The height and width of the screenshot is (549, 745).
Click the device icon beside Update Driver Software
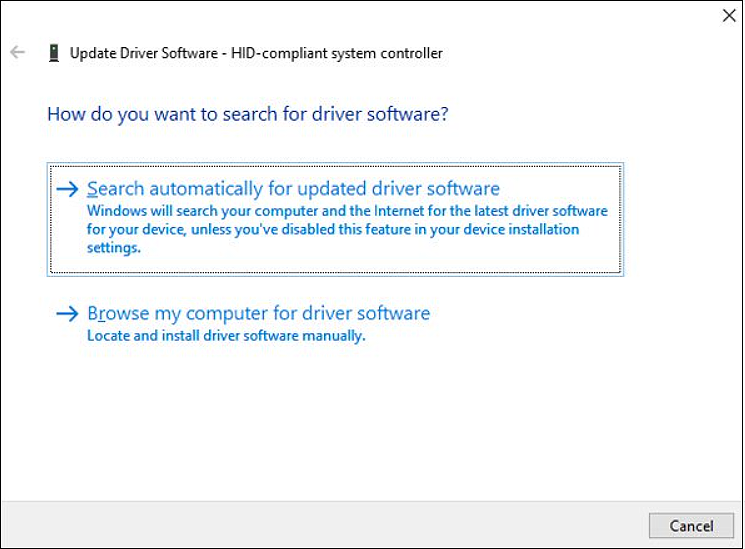pyautogui.click(x=53, y=53)
